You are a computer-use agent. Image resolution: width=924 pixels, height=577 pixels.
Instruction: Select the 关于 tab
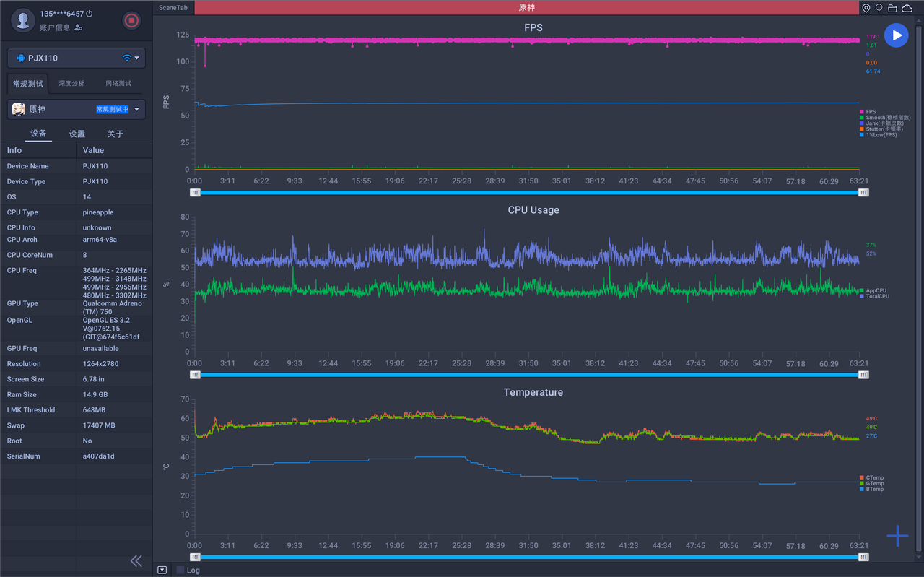(115, 134)
